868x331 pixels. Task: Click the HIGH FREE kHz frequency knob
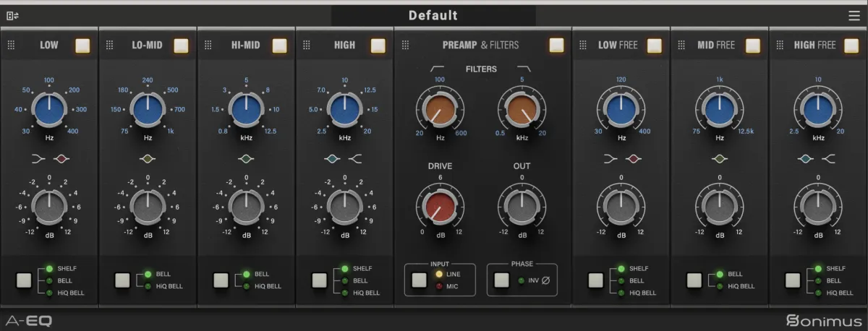(818, 111)
